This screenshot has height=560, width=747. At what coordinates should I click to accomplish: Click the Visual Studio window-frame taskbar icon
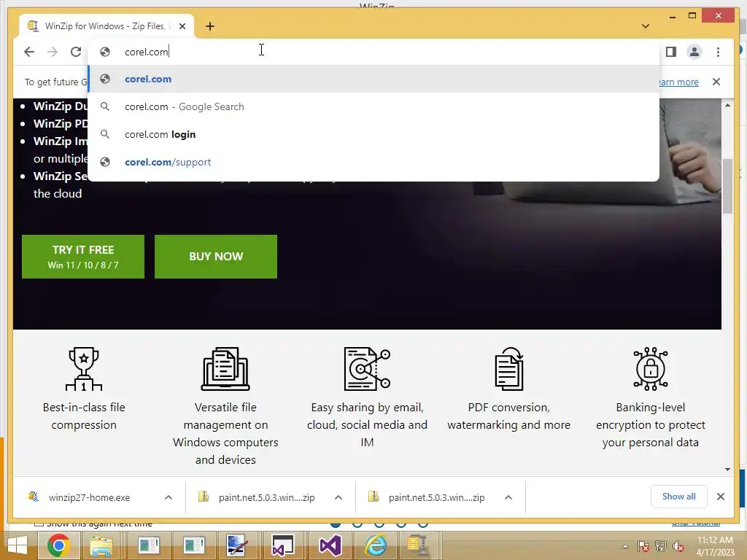click(x=283, y=545)
